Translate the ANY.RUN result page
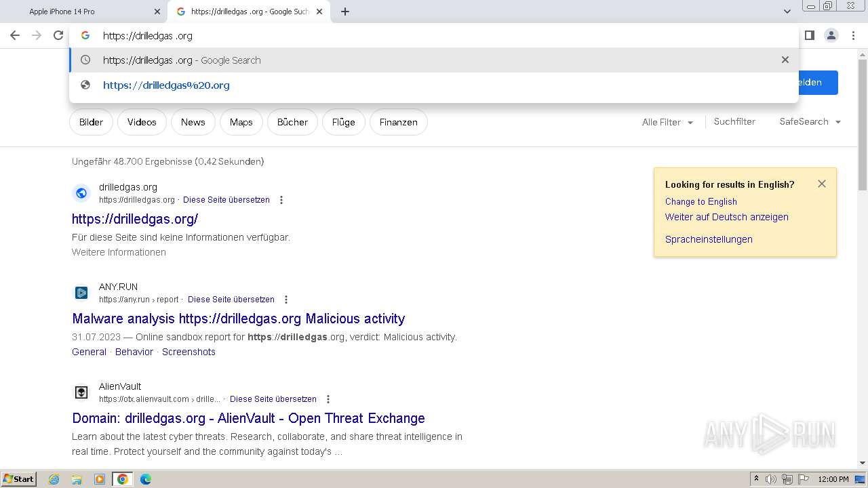Viewport: 868px width, 488px height. tap(231, 300)
